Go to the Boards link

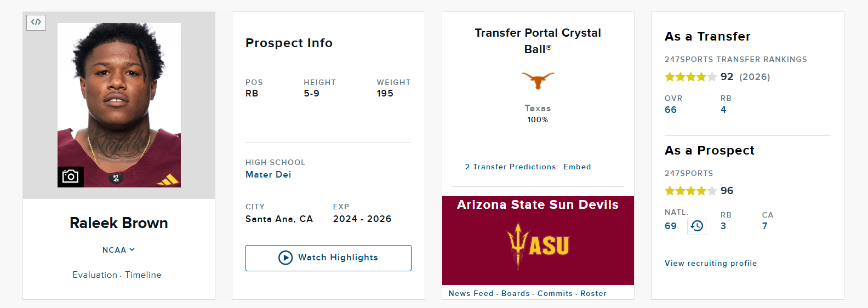coord(515,294)
